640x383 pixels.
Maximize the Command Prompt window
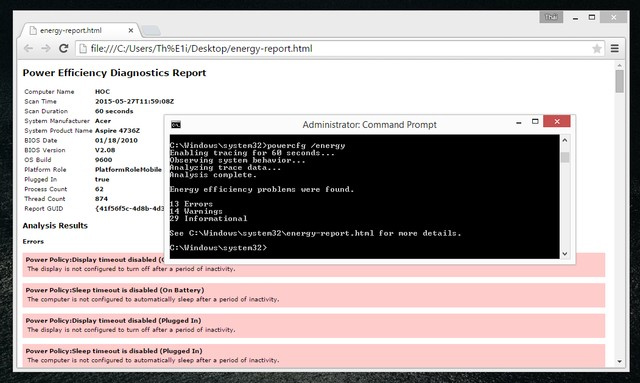click(x=535, y=122)
